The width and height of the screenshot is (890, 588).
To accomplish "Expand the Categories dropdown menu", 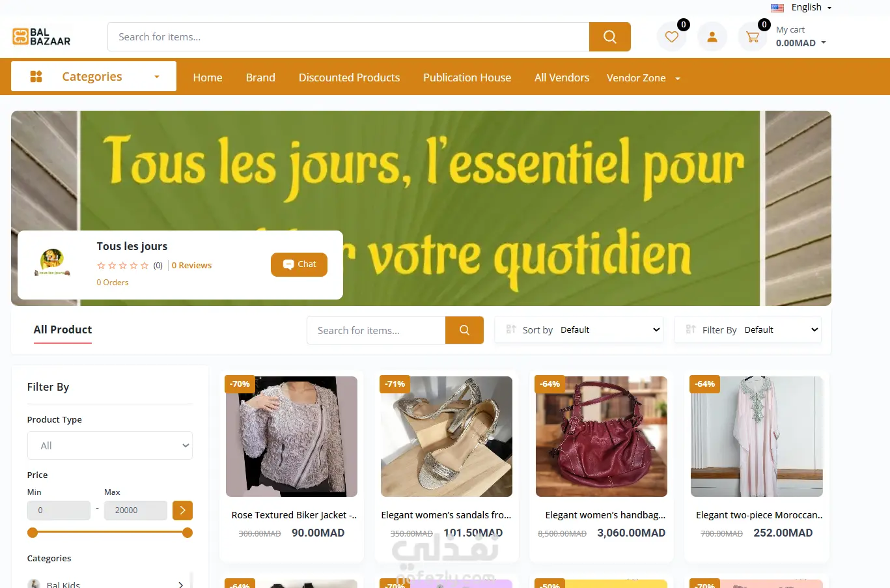I will [x=94, y=76].
